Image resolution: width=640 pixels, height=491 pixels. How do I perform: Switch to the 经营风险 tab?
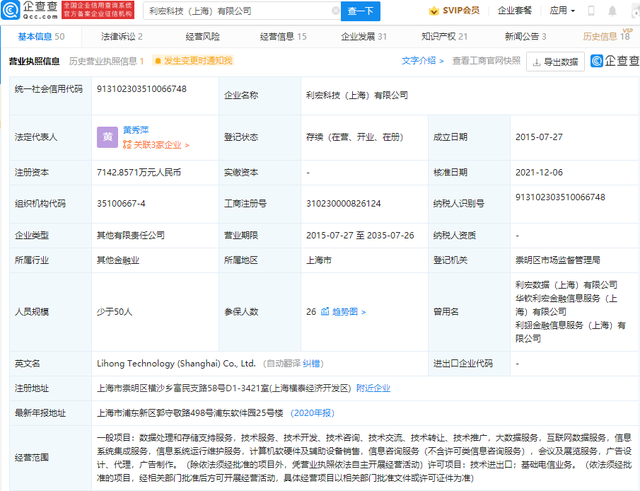(202, 37)
